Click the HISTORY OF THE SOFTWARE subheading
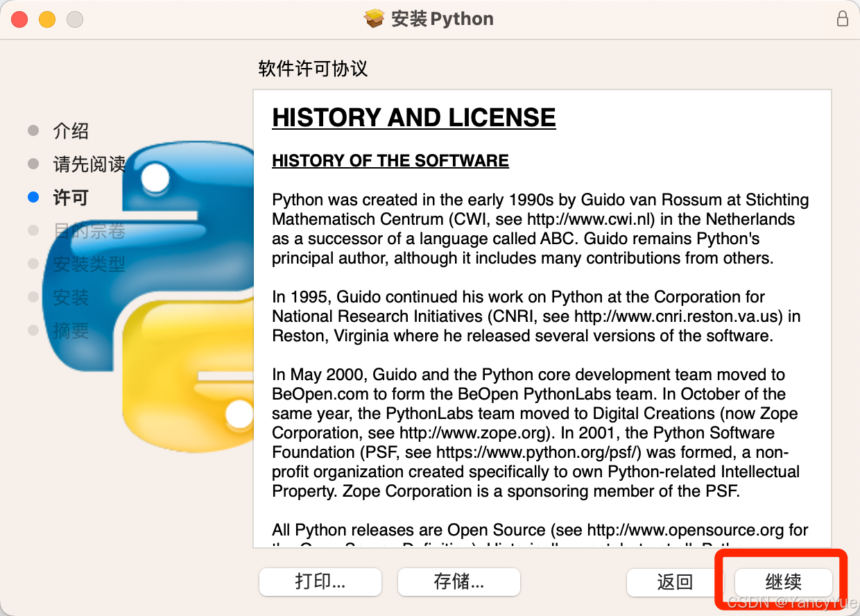Screen dimensions: 860x616 click(x=390, y=161)
